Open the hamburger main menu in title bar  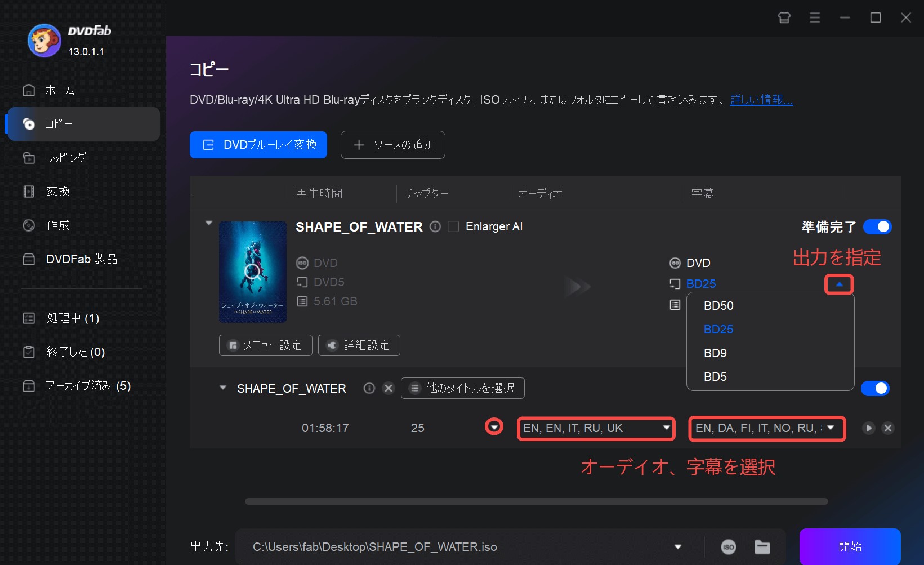click(x=815, y=17)
